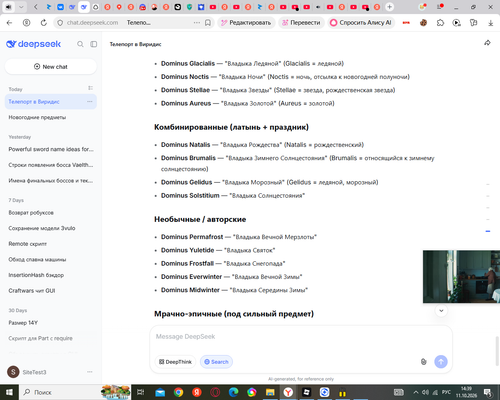The height and width of the screenshot is (400, 500).
Task: Click the Перевести translate button
Action: click(301, 23)
